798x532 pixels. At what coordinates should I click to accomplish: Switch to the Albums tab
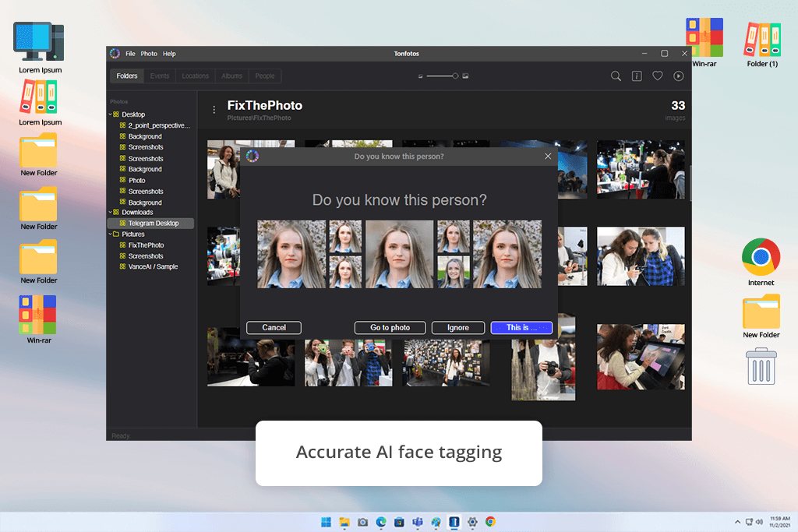coord(232,76)
